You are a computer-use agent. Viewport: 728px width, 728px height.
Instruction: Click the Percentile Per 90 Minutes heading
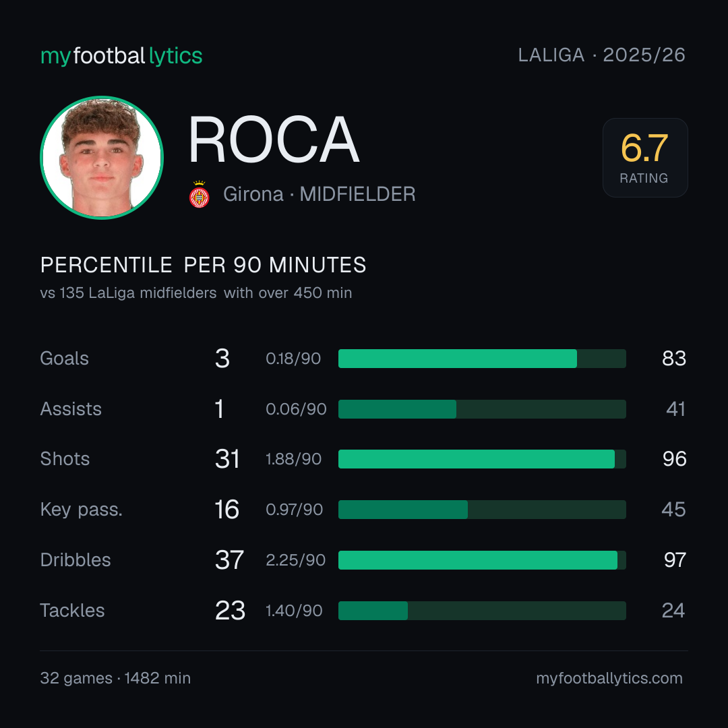click(x=204, y=265)
